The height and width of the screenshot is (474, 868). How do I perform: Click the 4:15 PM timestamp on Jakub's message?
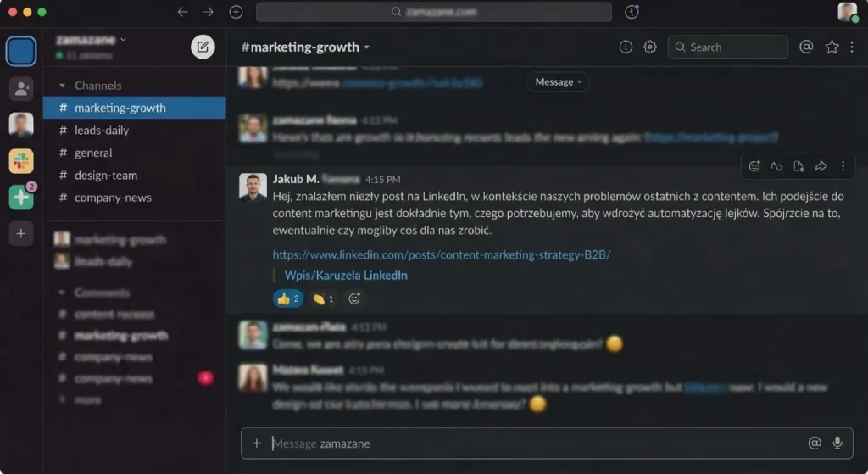tap(383, 180)
